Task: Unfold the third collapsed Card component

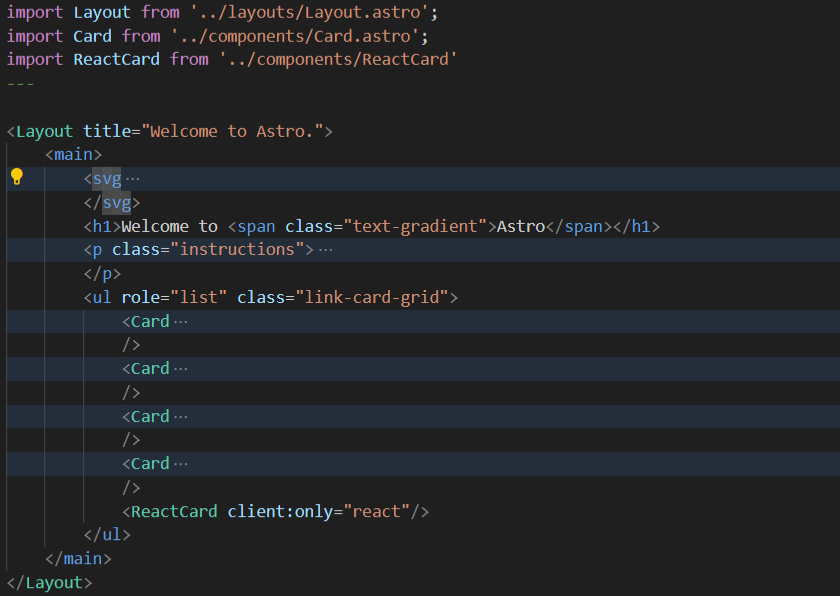Action: pyautogui.click(x=180, y=417)
